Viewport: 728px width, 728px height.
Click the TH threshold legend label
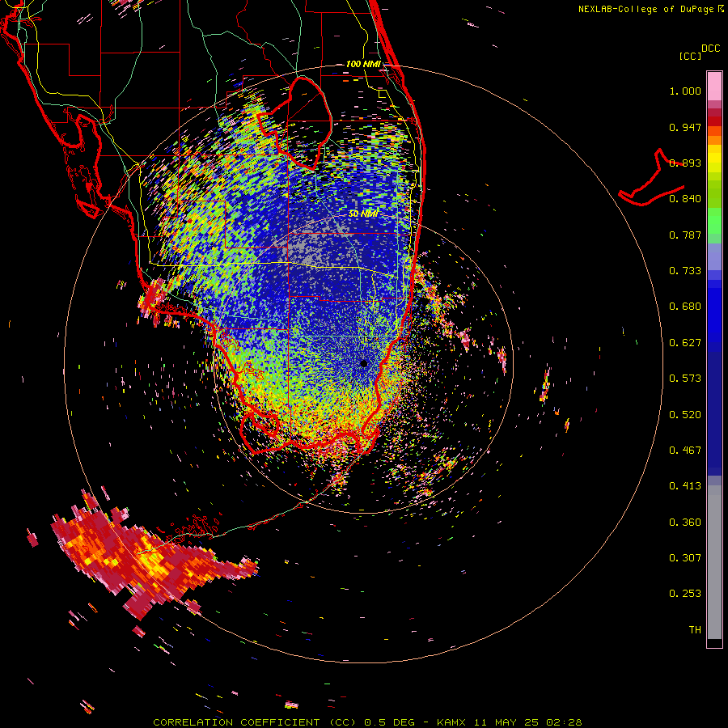pos(695,630)
